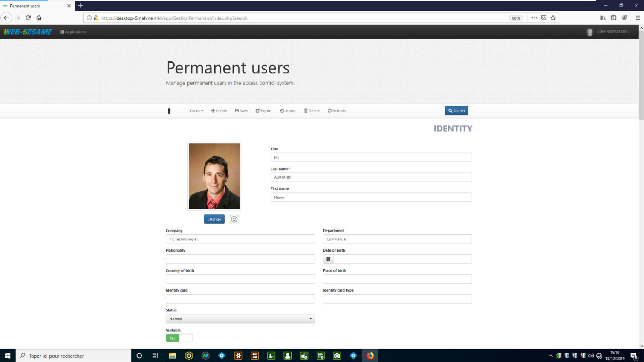Toggle the Visitable Yes switch
The height and width of the screenshot is (362, 644).
[179, 338]
